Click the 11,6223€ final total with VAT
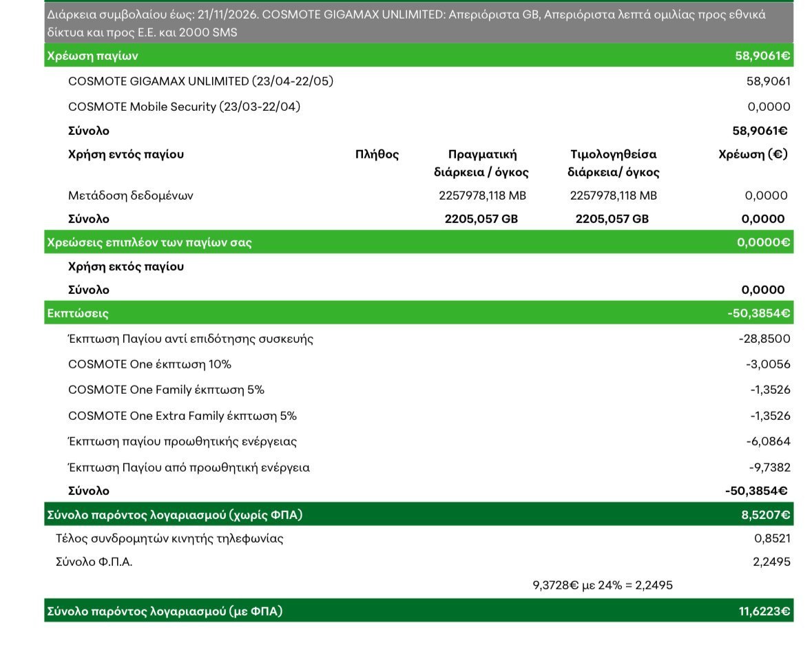Viewport: 812px width, 654px height. coord(764,611)
